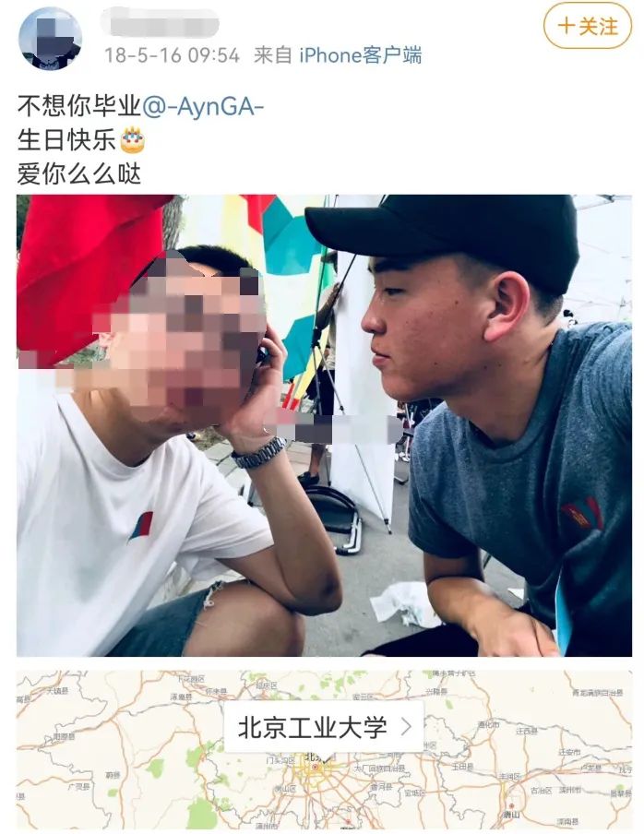Tap the 生日快乐 line of the post
Screen dimensions: 644x834
click(x=66, y=140)
